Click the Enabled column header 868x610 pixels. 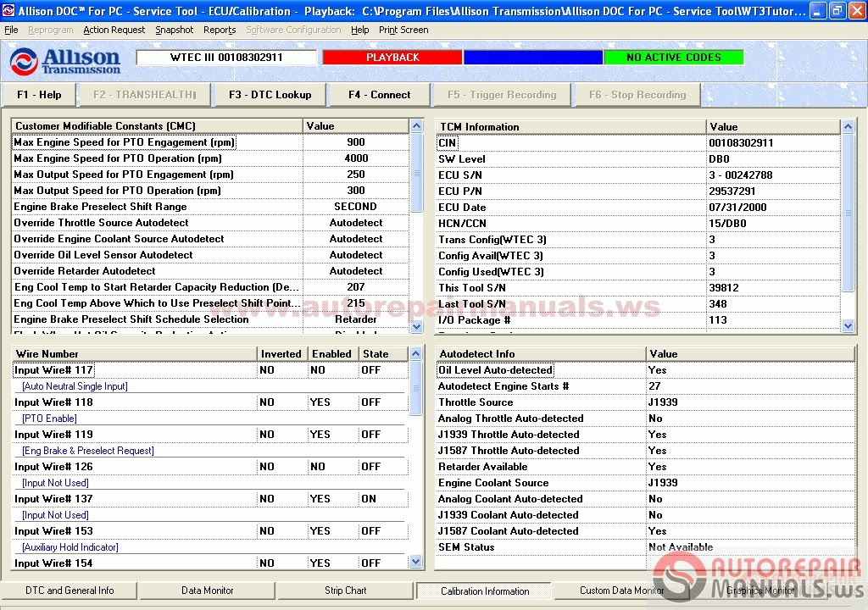point(332,353)
